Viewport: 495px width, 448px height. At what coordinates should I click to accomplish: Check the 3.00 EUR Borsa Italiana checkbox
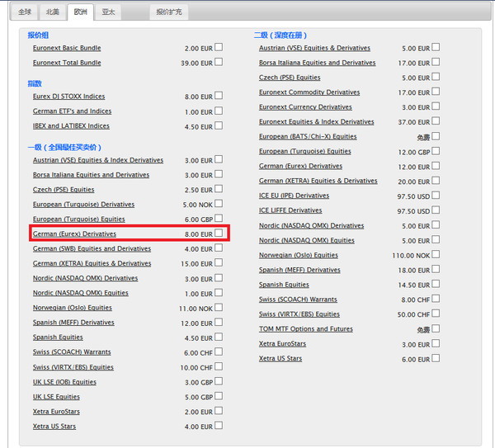click(219, 174)
